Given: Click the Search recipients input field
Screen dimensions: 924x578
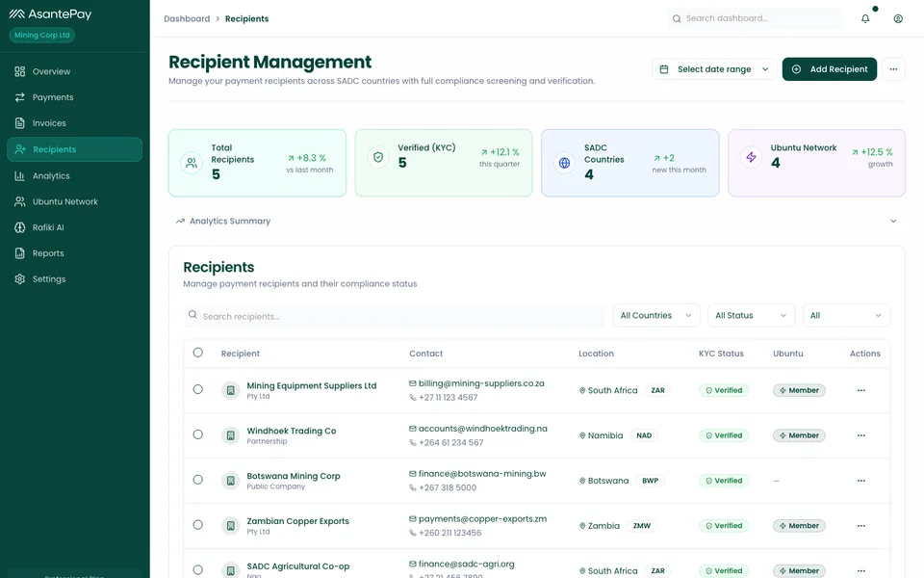Looking at the screenshot, I should (x=395, y=316).
